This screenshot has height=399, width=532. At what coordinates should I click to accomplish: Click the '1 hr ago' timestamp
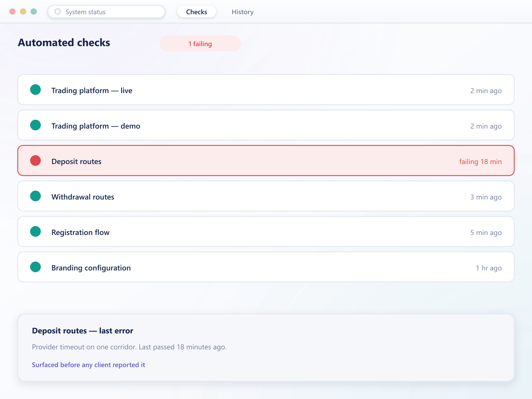click(489, 268)
